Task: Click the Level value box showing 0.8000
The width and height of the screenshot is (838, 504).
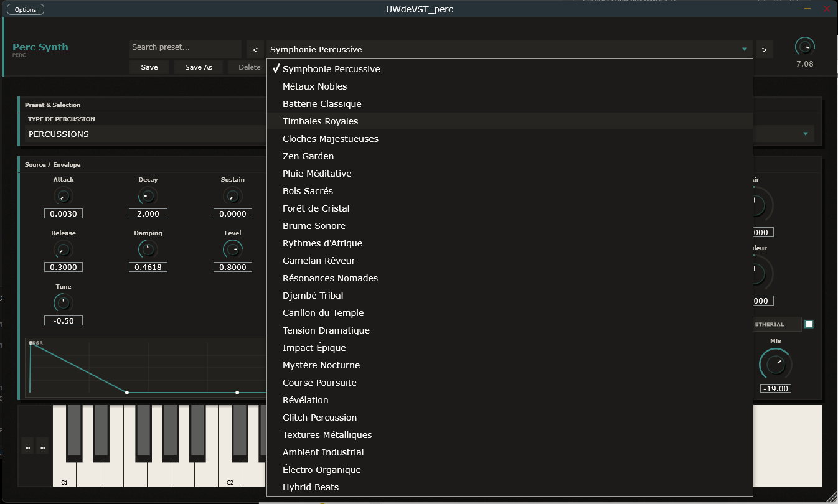Action: coord(232,267)
